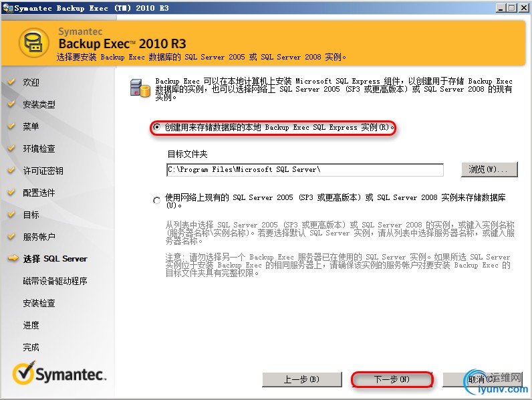
Task: Click the 安装检查 step label
Action: pyautogui.click(x=39, y=303)
